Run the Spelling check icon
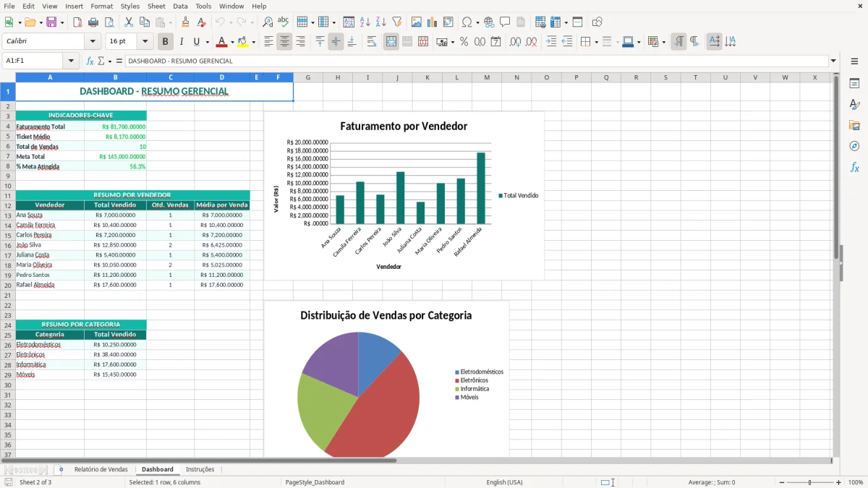This screenshot has width=868, height=488. [x=283, y=22]
